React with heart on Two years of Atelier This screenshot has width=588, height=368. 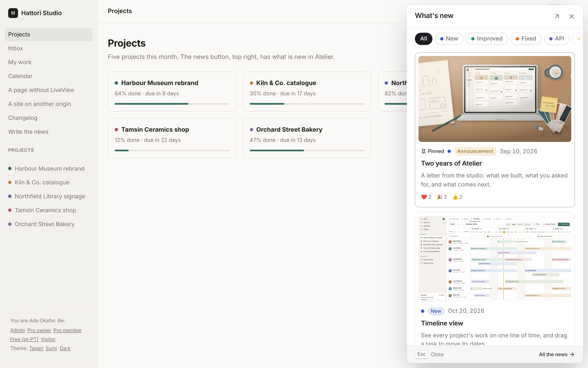(426, 197)
